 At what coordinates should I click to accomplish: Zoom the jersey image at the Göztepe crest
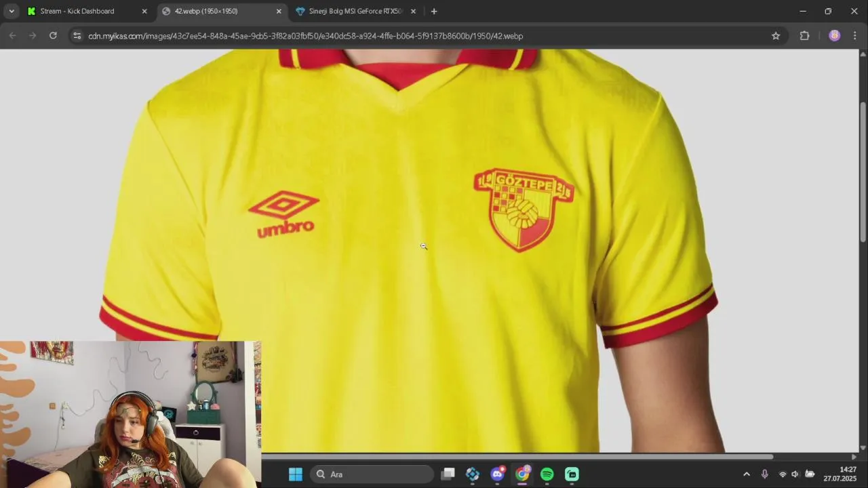coord(524,210)
